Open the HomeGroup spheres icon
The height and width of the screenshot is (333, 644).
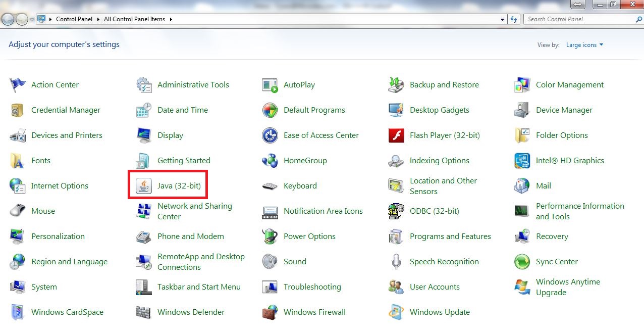[x=270, y=161]
